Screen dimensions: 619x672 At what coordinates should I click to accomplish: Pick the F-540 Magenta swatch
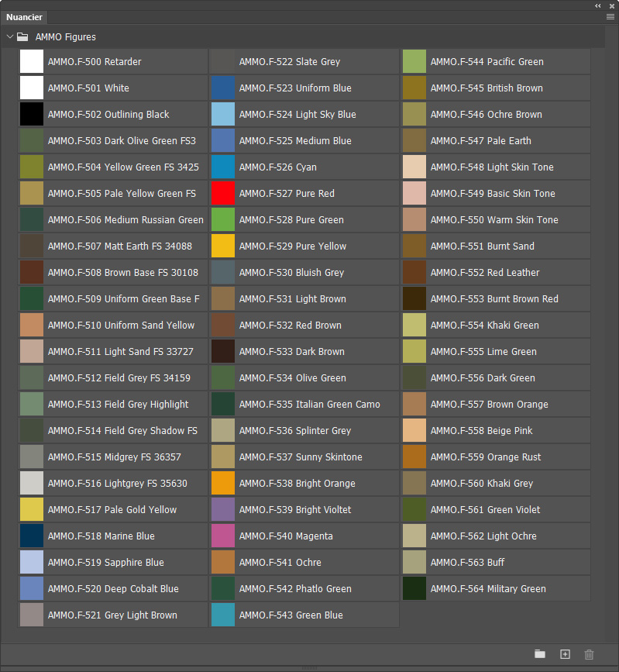223,536
